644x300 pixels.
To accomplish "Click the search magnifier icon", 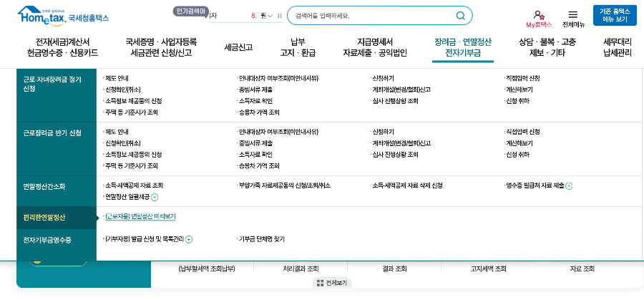I will point(461,16).
